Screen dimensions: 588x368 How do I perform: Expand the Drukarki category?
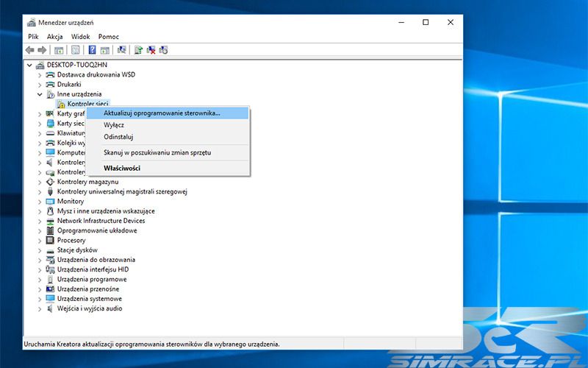click(40, 85)
